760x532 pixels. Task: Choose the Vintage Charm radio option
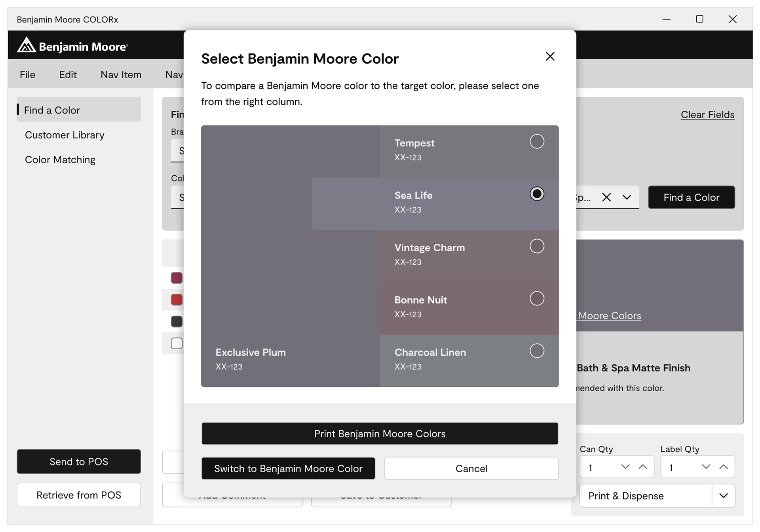tap(537, 246)
